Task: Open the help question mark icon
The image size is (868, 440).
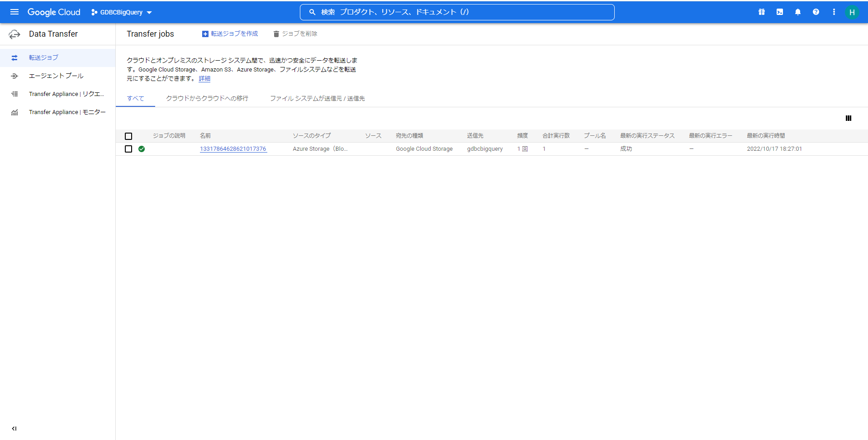Action: [816, 12]
